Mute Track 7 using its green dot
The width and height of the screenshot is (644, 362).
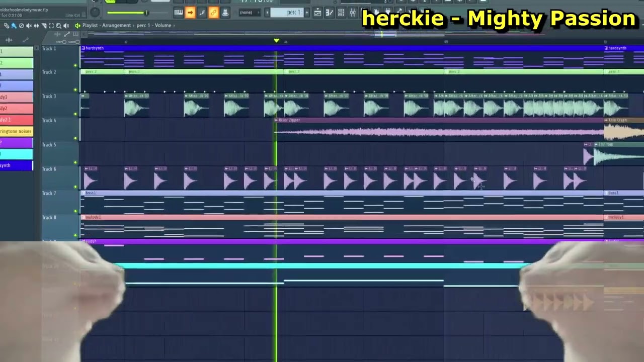75,211
